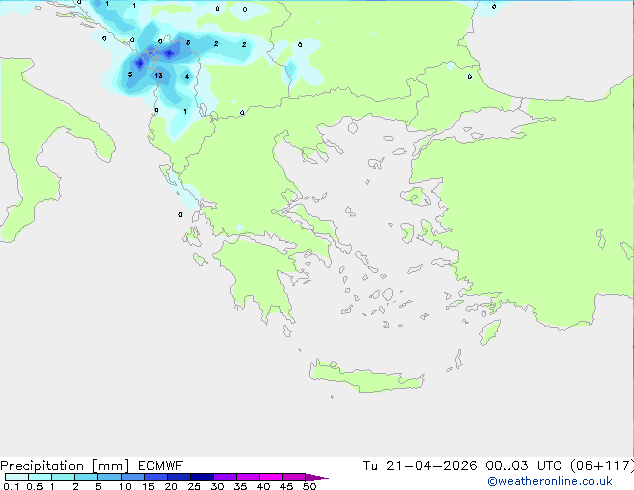This screenshot has height=490, width=634.
Task: Click the '(06+117)' forecast run text
Action: click(602, 466)
